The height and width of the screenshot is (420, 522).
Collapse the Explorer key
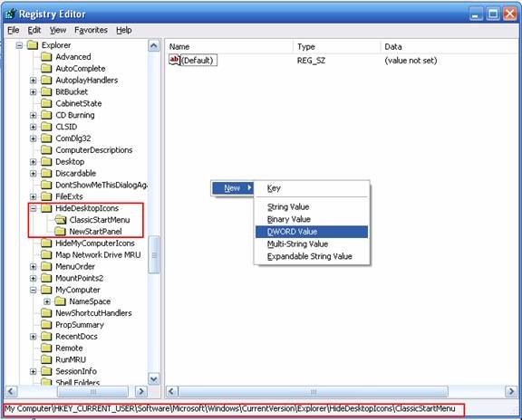point(19,45)
